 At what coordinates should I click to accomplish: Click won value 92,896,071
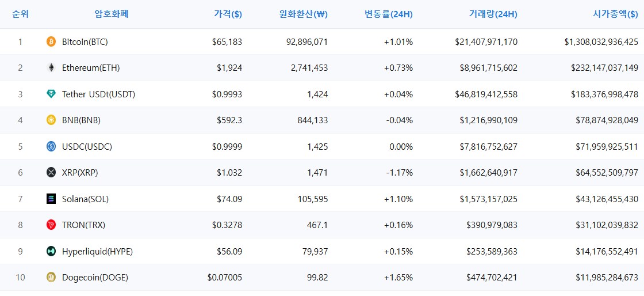[x=308, y=41]
